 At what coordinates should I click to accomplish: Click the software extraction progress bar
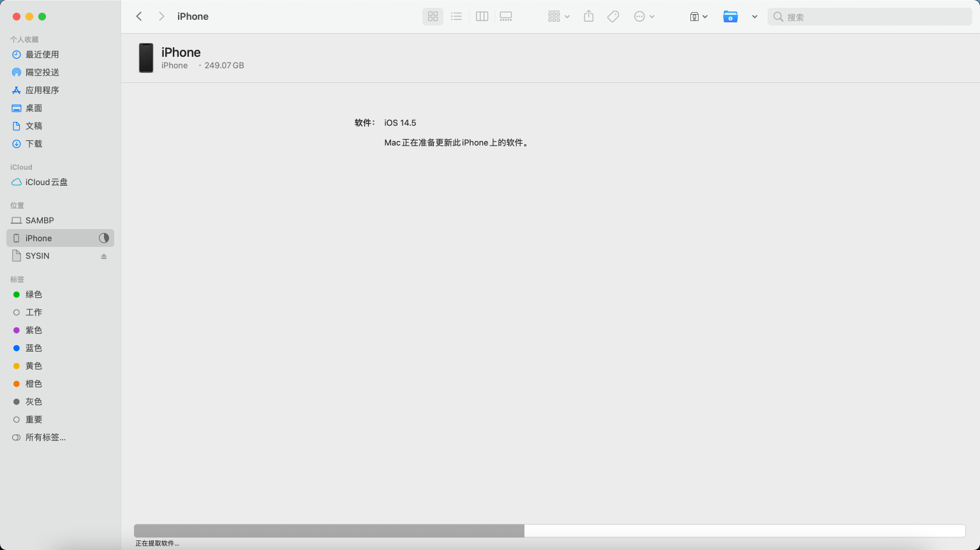pyautogui.click(x=549, y=531)
